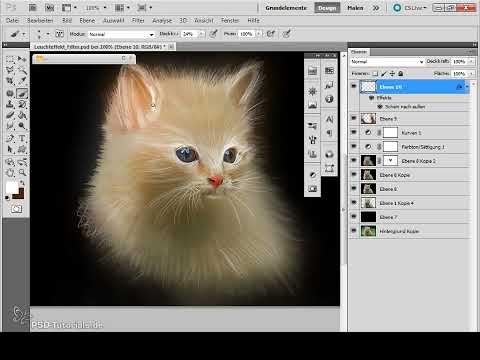Select the Brush tool in toolbox
Screen dimensions: 480x360
coord(22,93)
